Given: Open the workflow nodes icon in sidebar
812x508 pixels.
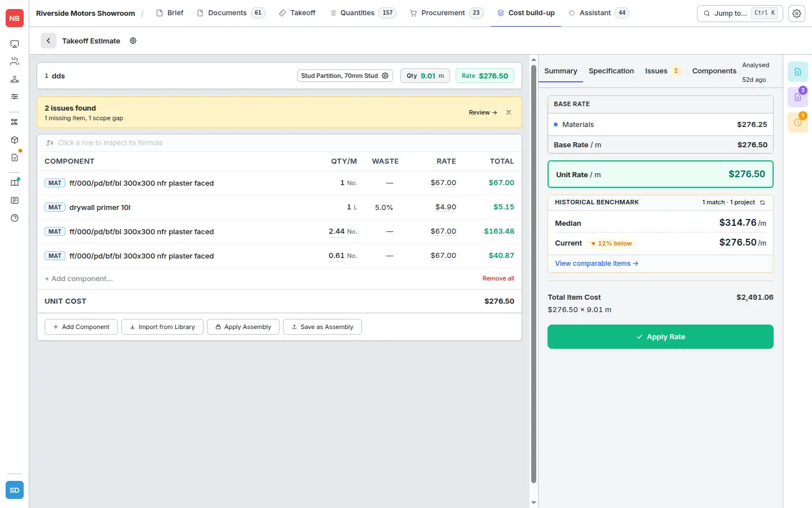Looking at the screenshot, I should point(15,122).
